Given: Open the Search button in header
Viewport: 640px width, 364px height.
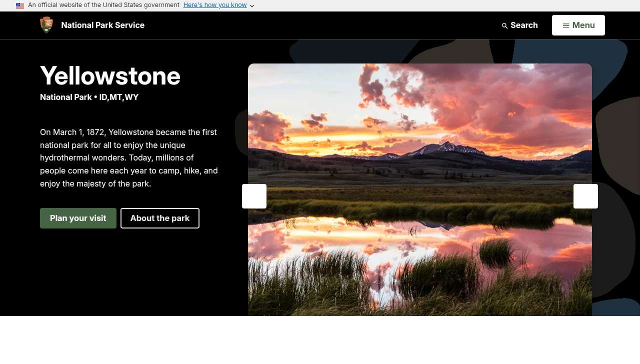Looking at the screenshot, I should pyautogui.click(x=520, y=25).
